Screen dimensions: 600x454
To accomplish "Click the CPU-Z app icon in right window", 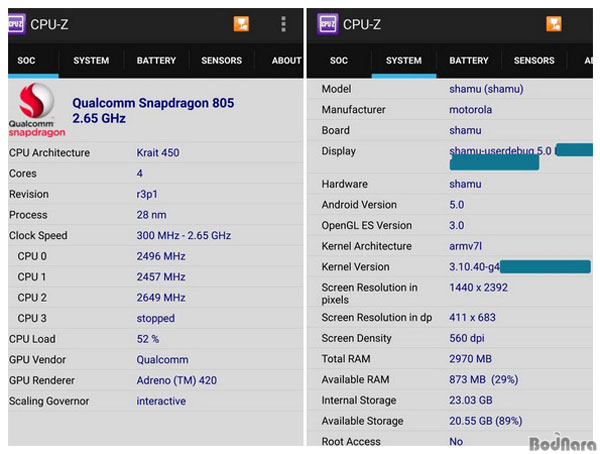I will coord(328,23).
